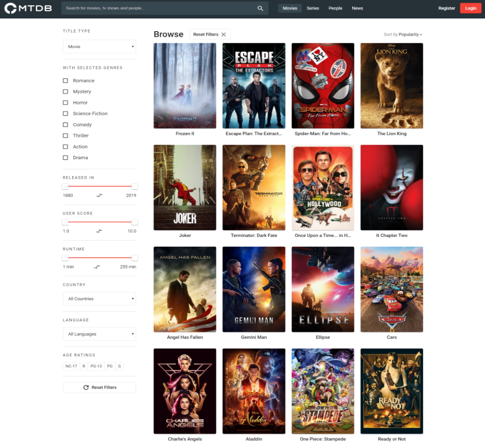This screenshot has height=448, width=485.
Task: Click the Frozen II title link
Action: pos(185,134)
